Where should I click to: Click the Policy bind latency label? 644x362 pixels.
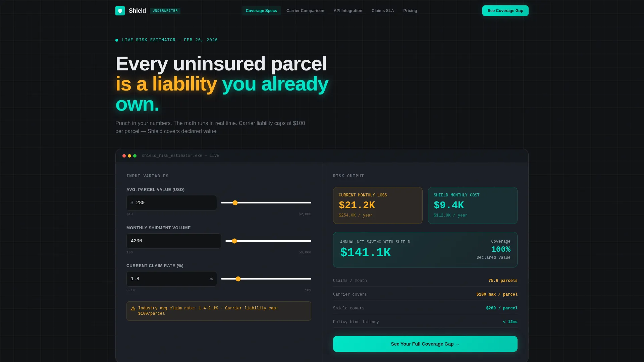coord(356,322)
